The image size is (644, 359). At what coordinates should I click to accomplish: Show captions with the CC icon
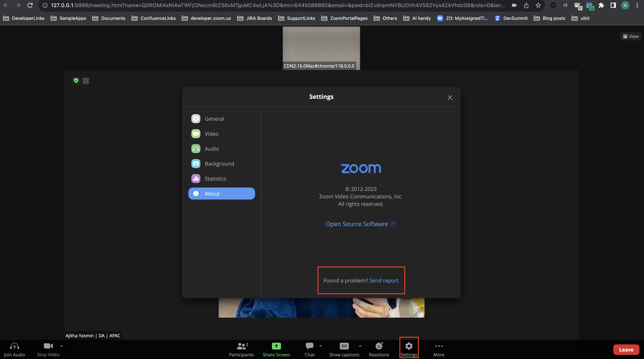click(x=344, y=346)
